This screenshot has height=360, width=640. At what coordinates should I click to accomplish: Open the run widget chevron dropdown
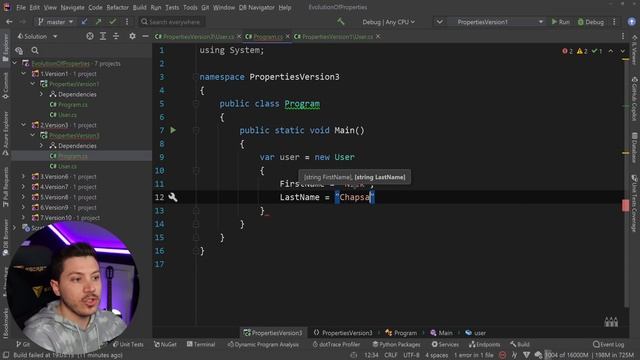439,22
